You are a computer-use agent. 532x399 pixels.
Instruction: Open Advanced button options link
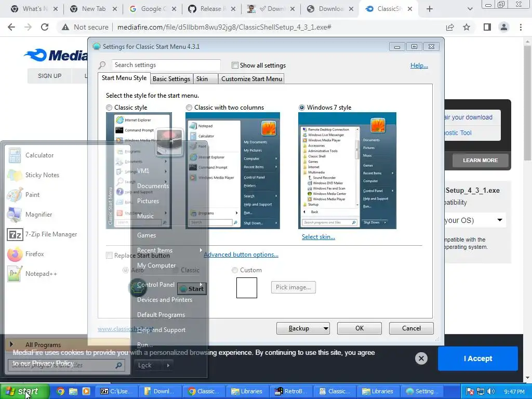click(x=241, y=255)
